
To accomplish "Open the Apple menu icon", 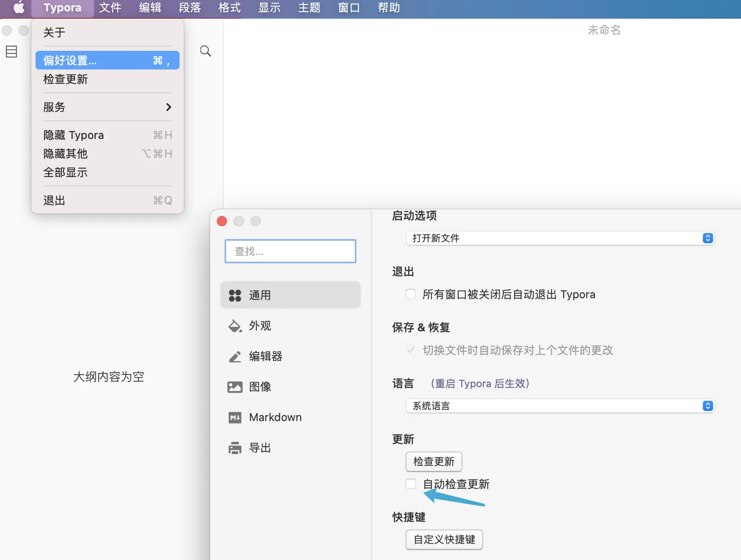I will (19, 8).
